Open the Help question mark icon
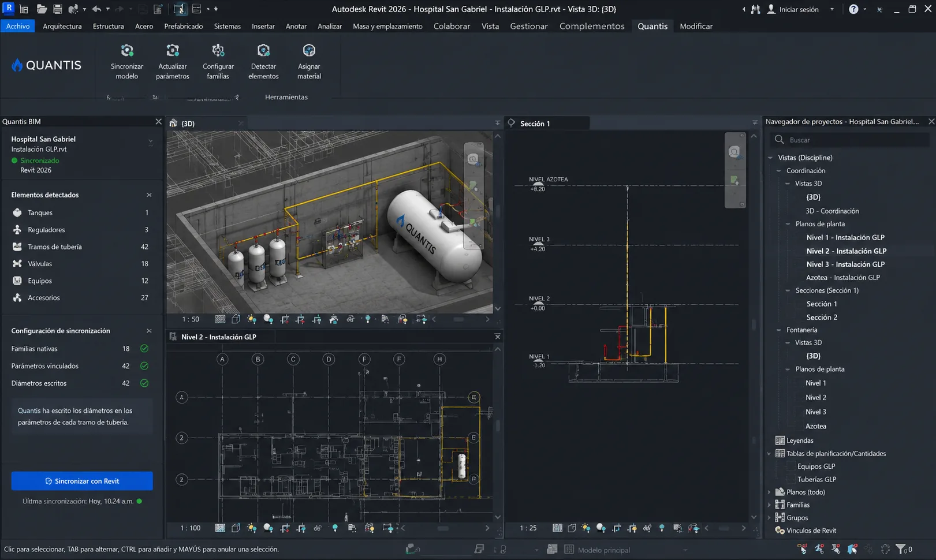The width and height of the screenshot is (936, 560). coord(853,9)
